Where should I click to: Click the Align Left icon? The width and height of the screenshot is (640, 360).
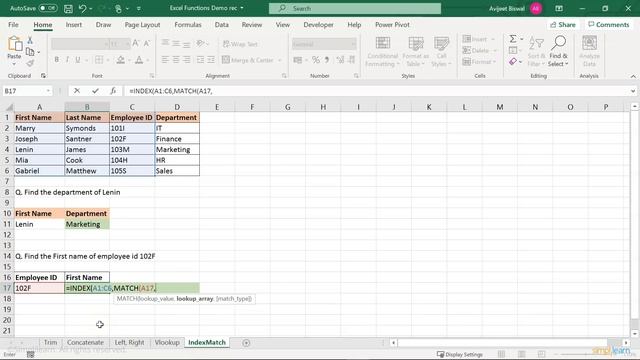click(165, 60)
